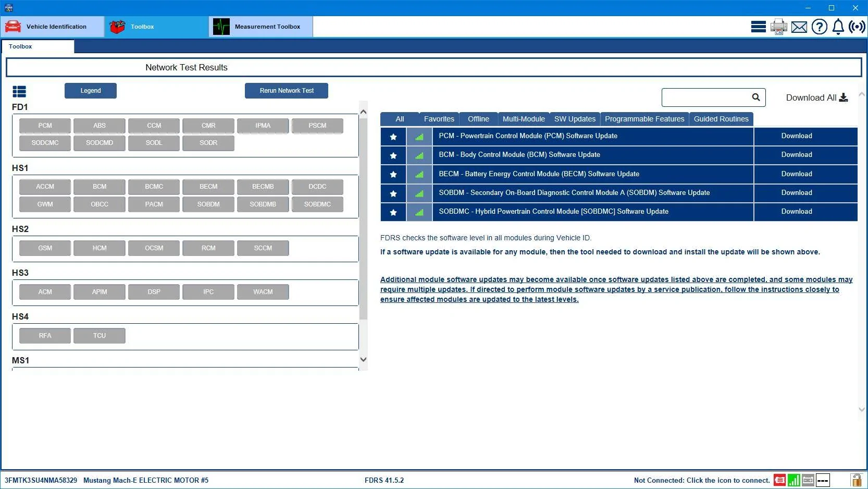Toggle the module list view icon
Image resolution: width=868 pixels, height=489 pixels.
tap(19, 92)
